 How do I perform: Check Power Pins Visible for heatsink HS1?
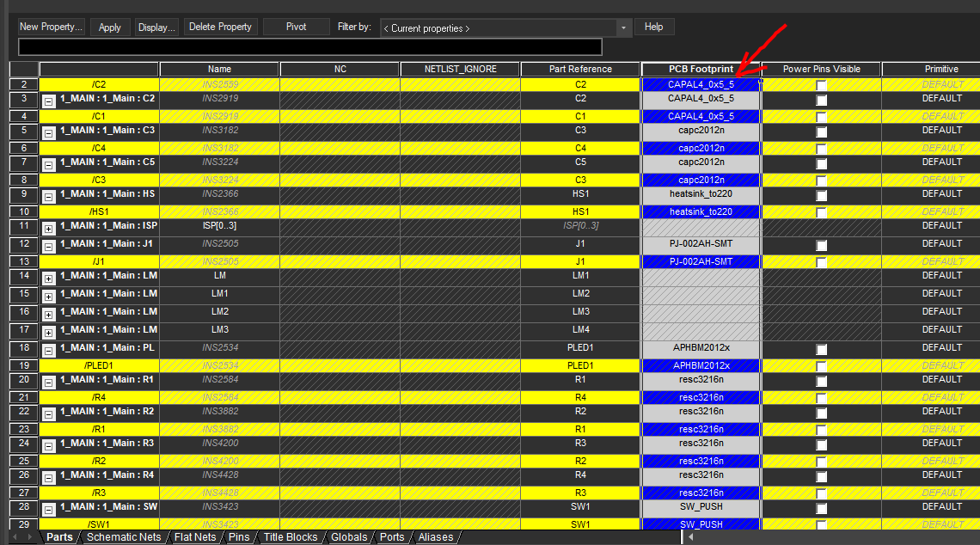(821, 193)
